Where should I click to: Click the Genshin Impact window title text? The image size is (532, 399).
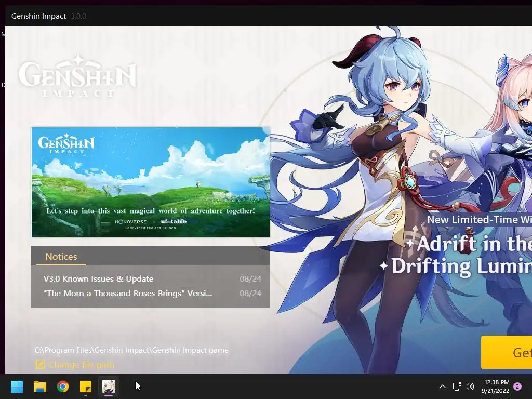38,16
